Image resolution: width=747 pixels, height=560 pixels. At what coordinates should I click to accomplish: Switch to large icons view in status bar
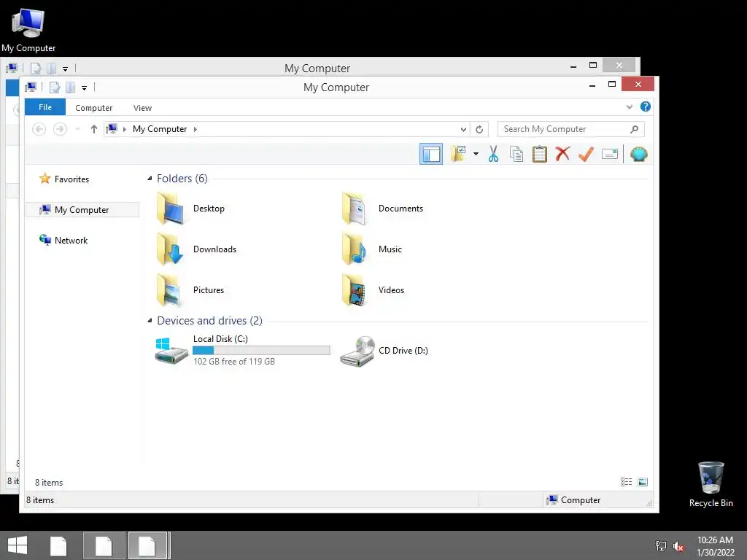click(x=643, y=482)
